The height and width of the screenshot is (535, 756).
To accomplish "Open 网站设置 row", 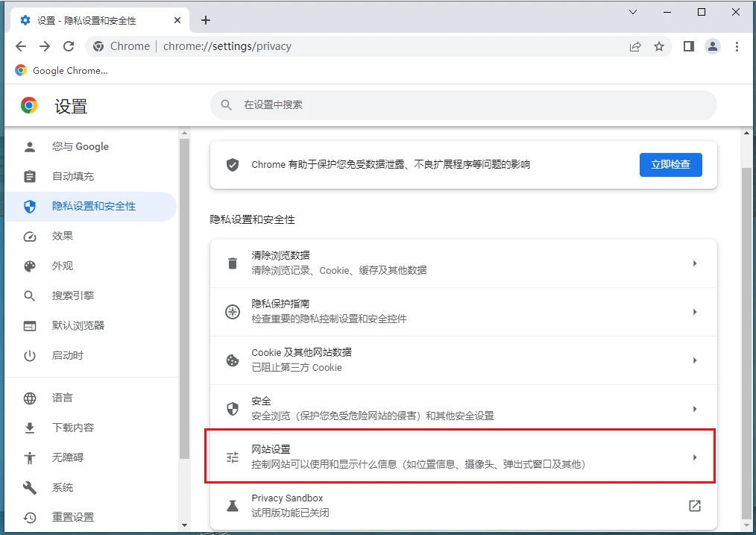I will point(463,457).
